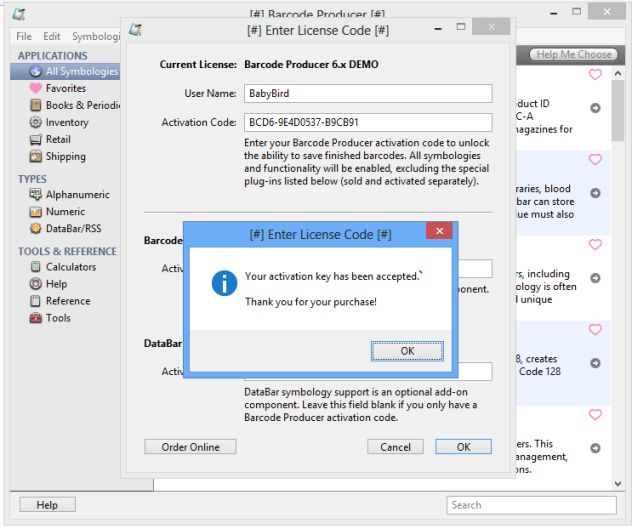The width and height of the screenshot is (632, 529).
Task: Click 'Thank you for your purchase!' text
Action: click(x=311, y=302)
